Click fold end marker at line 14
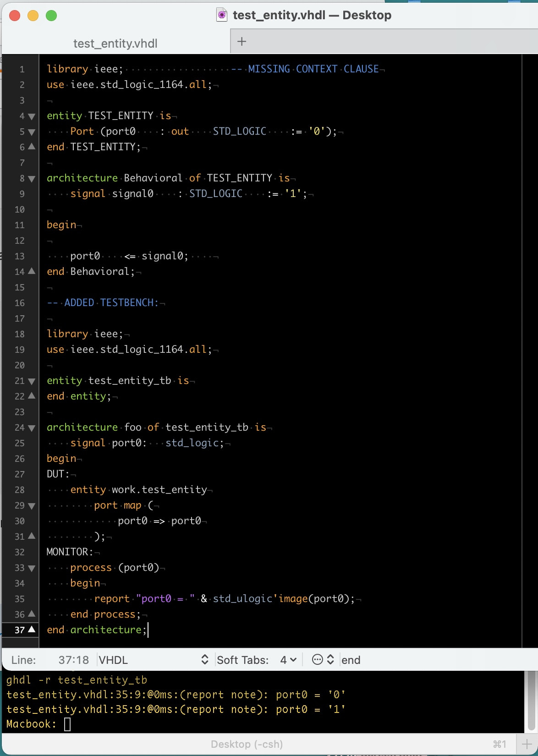Image resolution: width=538 pixels, height=756 pixels. (x=32, y=271)
